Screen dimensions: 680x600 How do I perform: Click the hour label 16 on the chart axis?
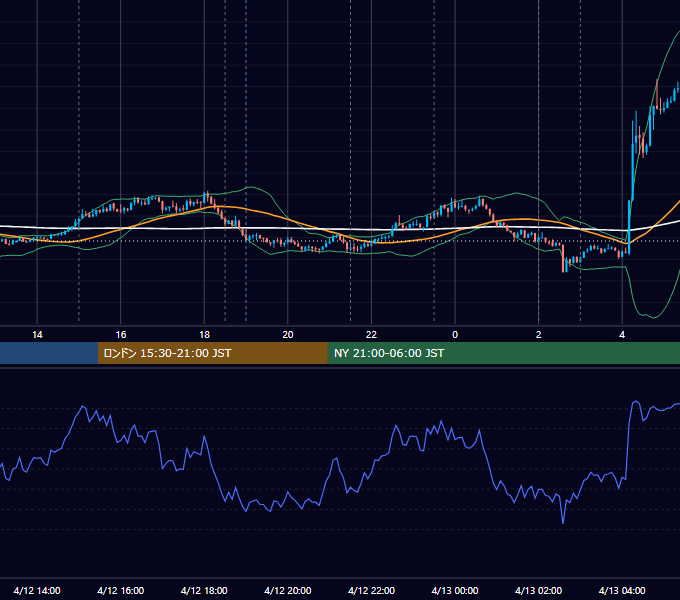[121, 335]
